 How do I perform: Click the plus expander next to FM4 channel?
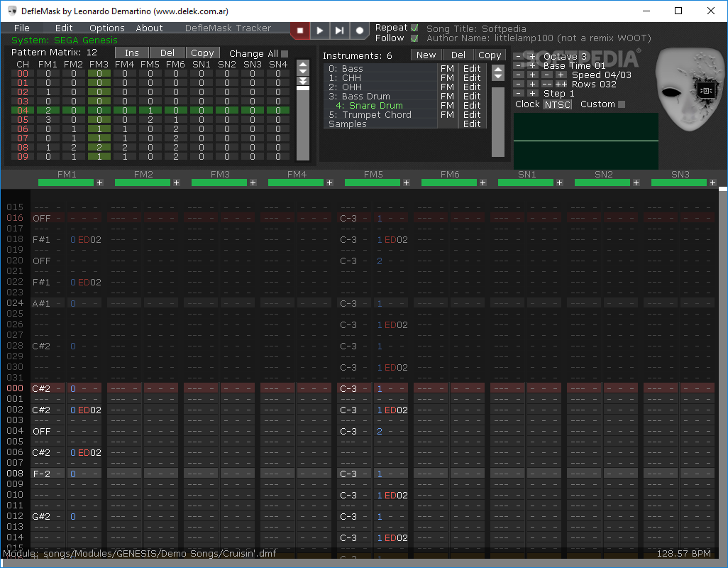point(330,183)
